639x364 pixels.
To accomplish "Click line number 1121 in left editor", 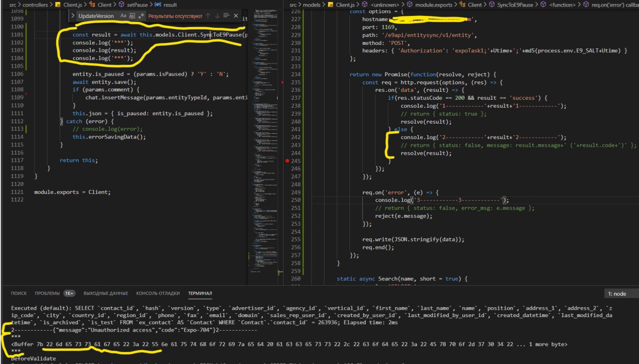I will [x=16, y=192].
